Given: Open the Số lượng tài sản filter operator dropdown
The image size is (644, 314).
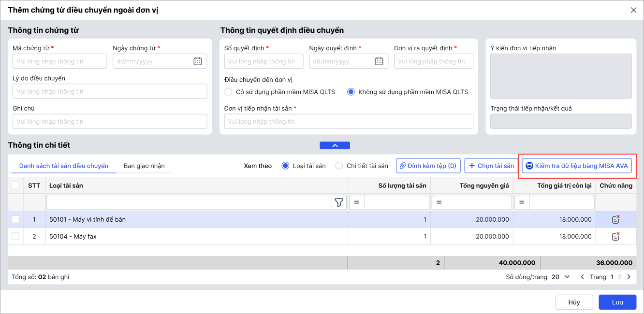Looking at the screenshot, I should tap(356, 202).
